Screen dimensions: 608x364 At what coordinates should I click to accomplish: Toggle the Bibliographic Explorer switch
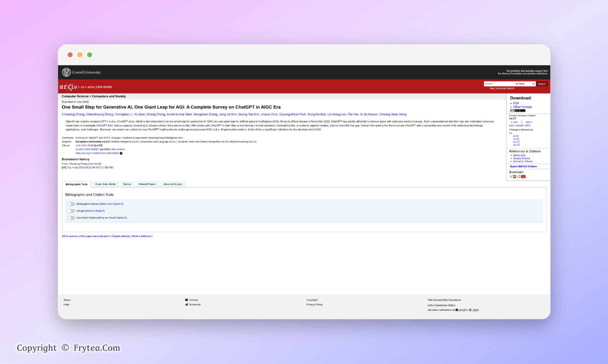click(71, 204)
